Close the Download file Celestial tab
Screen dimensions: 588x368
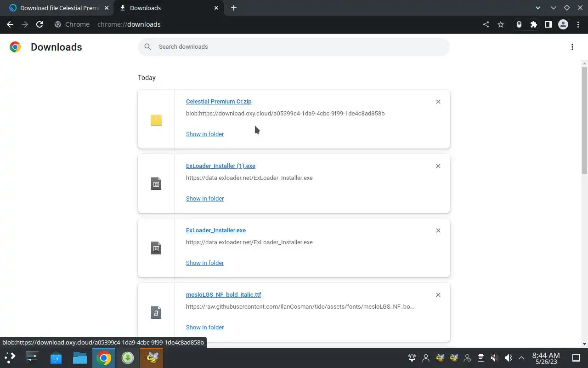click(107, 8)
